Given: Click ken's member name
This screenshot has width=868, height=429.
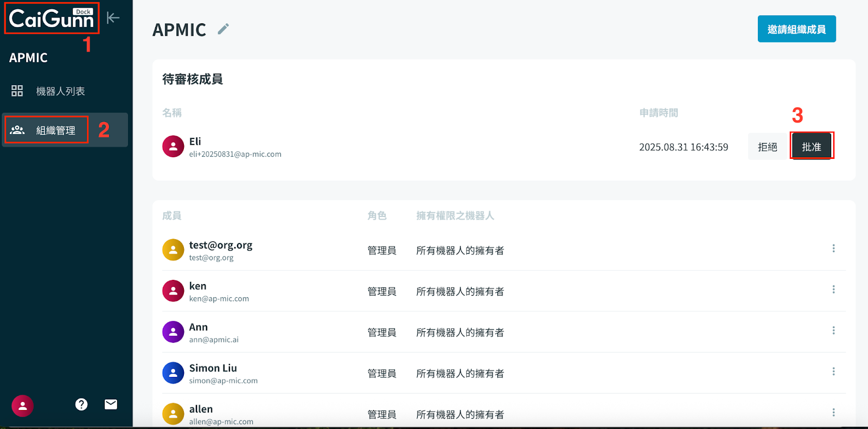Looking at the screenshot, I should click(x=197, y=286).
